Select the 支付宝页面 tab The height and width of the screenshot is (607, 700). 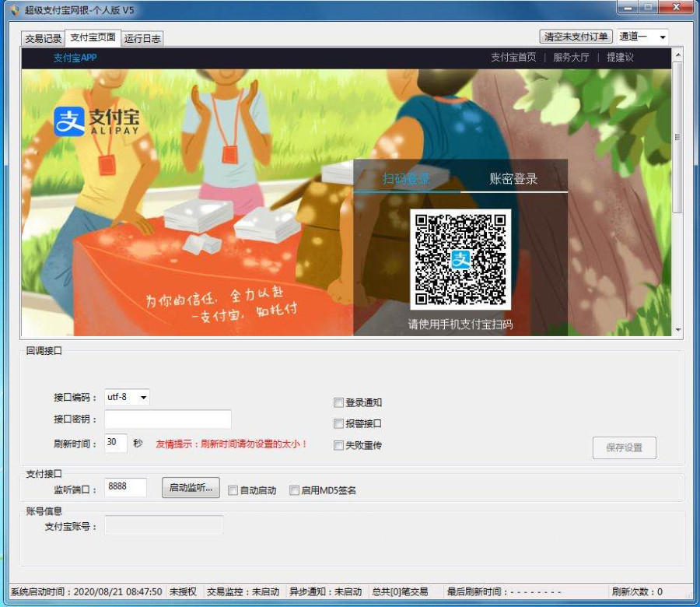[x=93, y=37]
